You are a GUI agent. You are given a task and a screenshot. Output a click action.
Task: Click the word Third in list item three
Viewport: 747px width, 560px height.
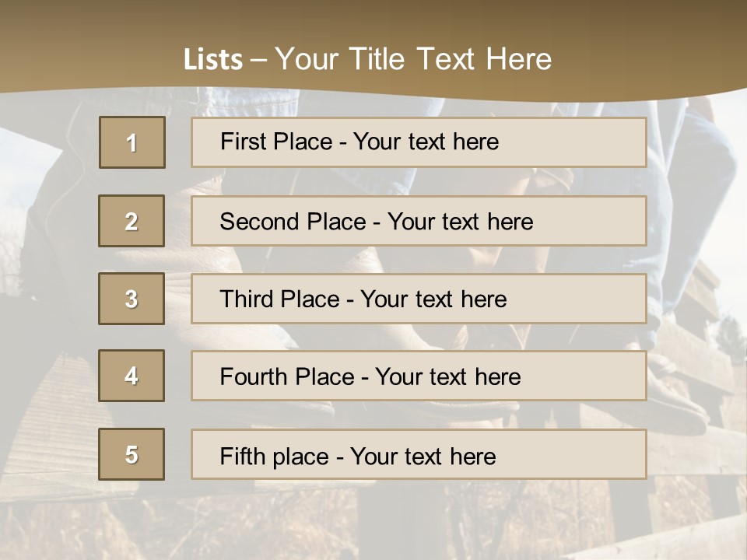[247, 299]
